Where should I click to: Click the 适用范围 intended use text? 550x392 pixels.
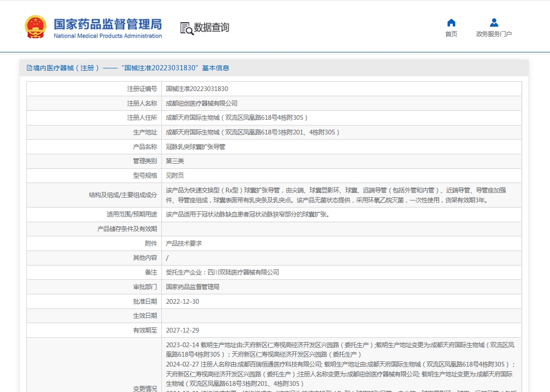tap(249, 215)
